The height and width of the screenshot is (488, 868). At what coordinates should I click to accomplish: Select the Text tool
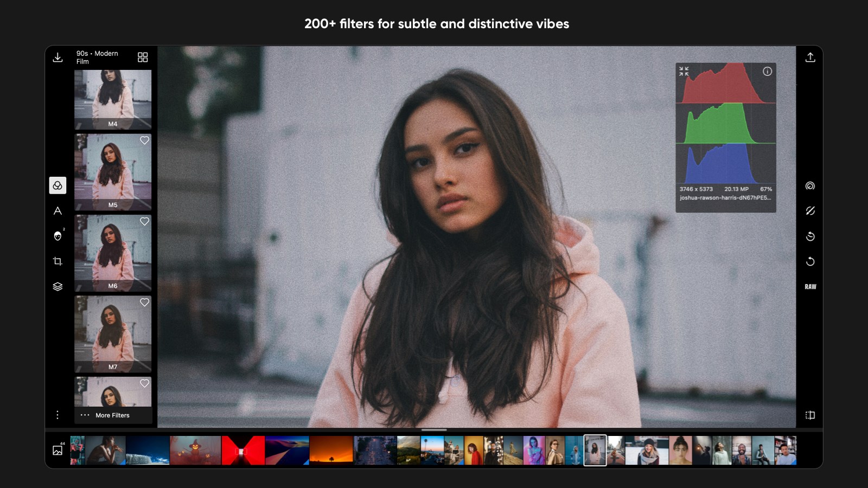point(57,211)
